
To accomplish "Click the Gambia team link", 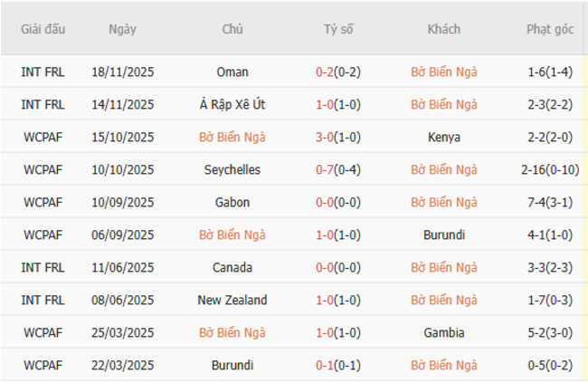I will tap(443, 333).
